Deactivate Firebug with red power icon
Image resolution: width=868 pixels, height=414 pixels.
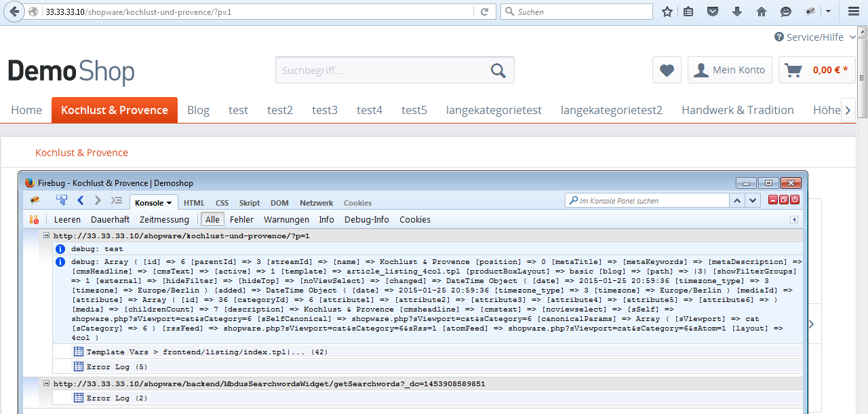point(795,200)
